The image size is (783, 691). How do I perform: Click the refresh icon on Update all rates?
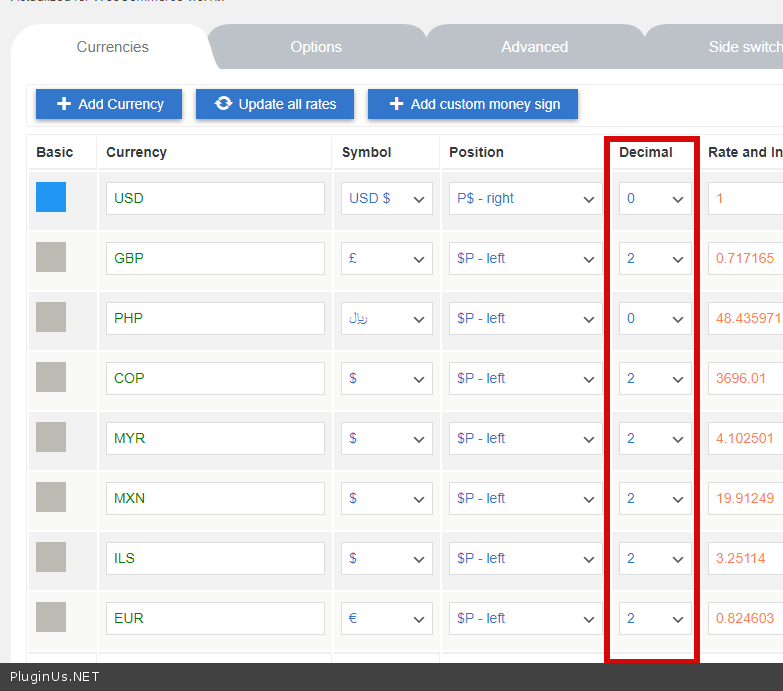(223, 104)
